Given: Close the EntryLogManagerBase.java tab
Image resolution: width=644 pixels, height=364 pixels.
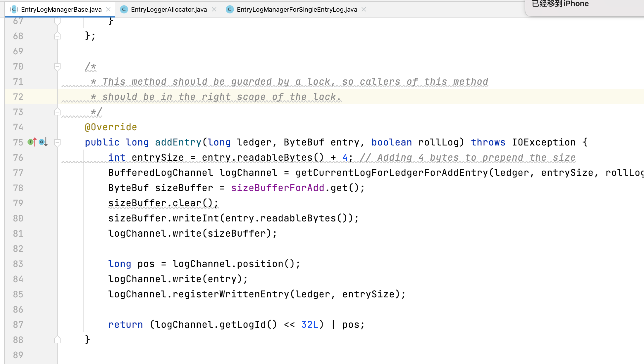Looking at the screenshot, I should coord(108,9).
